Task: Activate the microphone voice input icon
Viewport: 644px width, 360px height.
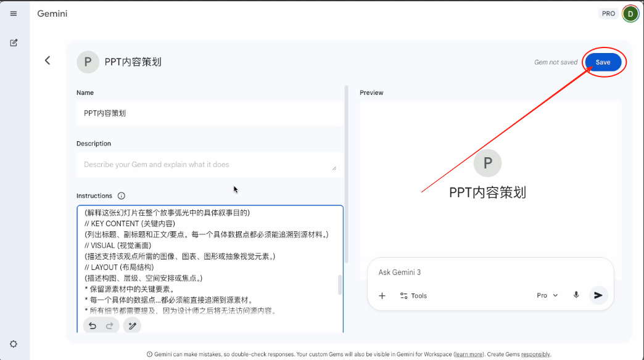Action: coord(576,295)
